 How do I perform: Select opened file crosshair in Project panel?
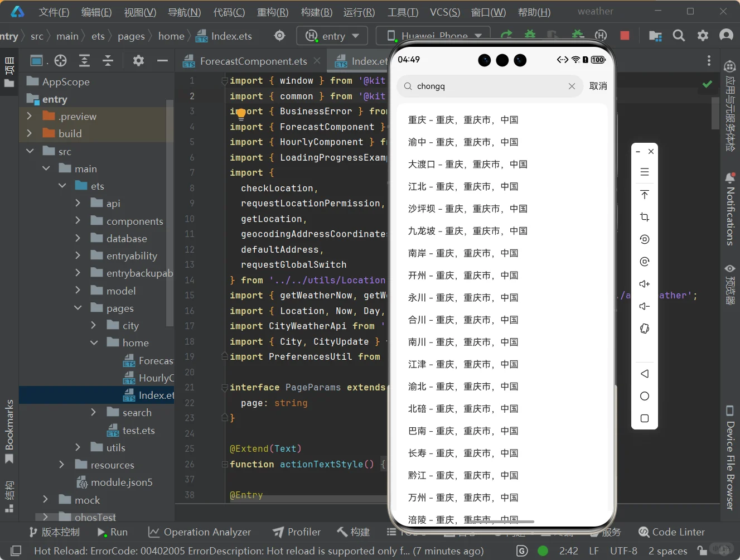[x=61, y=61]
